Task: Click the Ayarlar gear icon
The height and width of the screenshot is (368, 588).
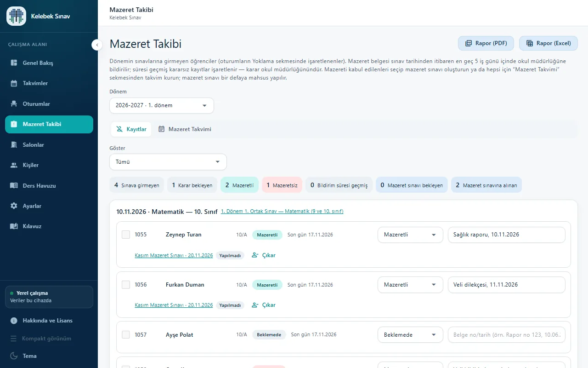Action: pyautogui.click(x=14, y=206)
